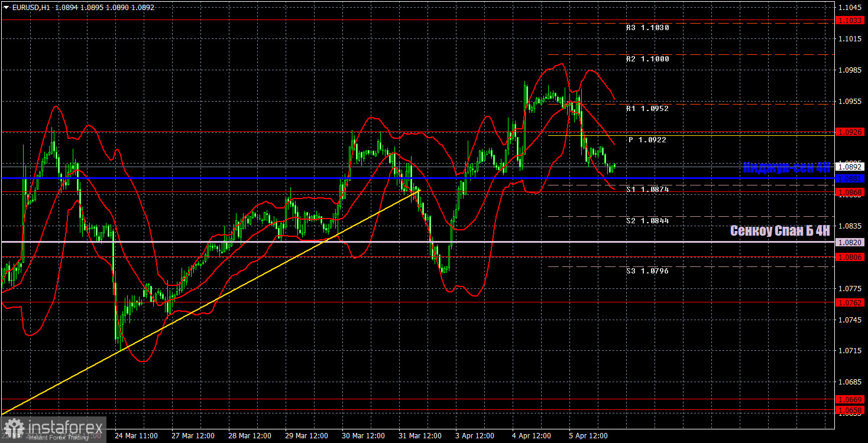Viewport: 868px width, 443px height.
Task: Click the 27 Mar 12:00 time label
Action: coord(193,436)
